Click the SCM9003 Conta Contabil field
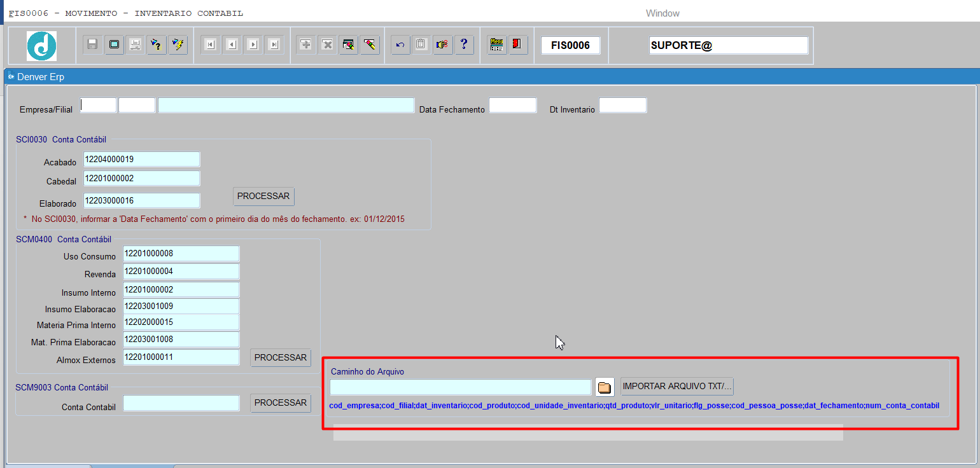 (181, 403)
